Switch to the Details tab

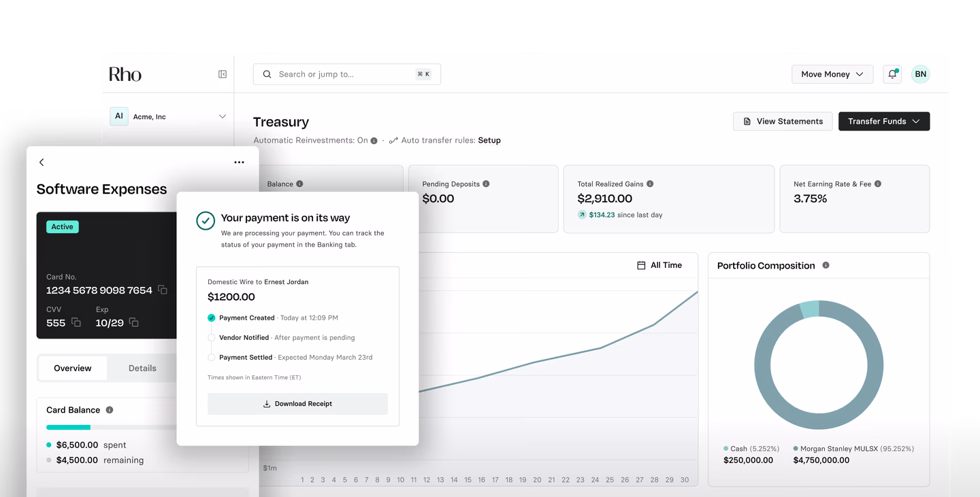point(142,368)
